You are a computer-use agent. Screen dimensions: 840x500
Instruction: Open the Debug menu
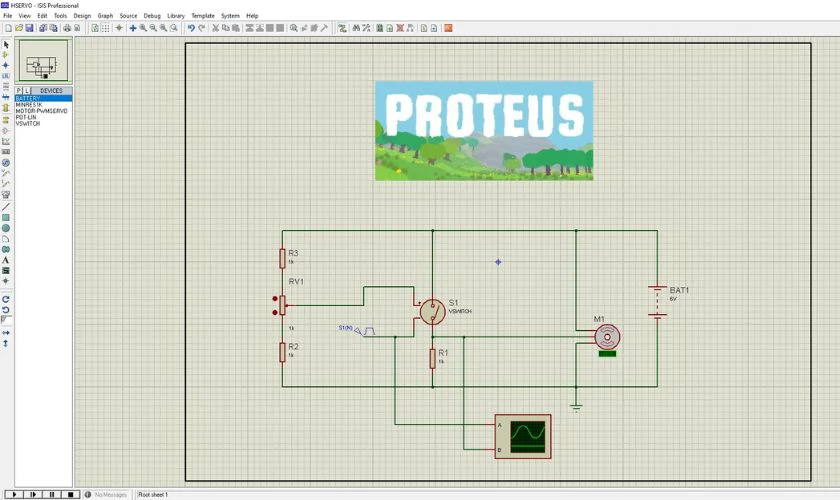tap(152, 16)
